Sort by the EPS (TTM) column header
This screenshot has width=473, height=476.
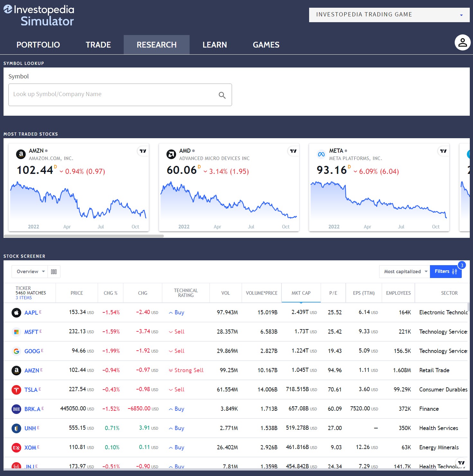(x=364, y=293)
